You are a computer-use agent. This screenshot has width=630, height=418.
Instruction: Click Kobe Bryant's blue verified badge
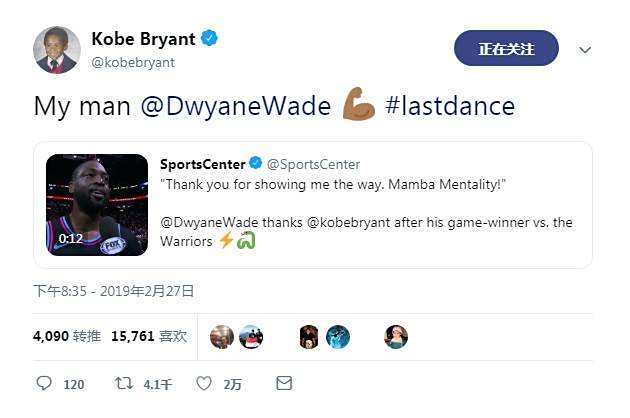click(x=209, y=39)
